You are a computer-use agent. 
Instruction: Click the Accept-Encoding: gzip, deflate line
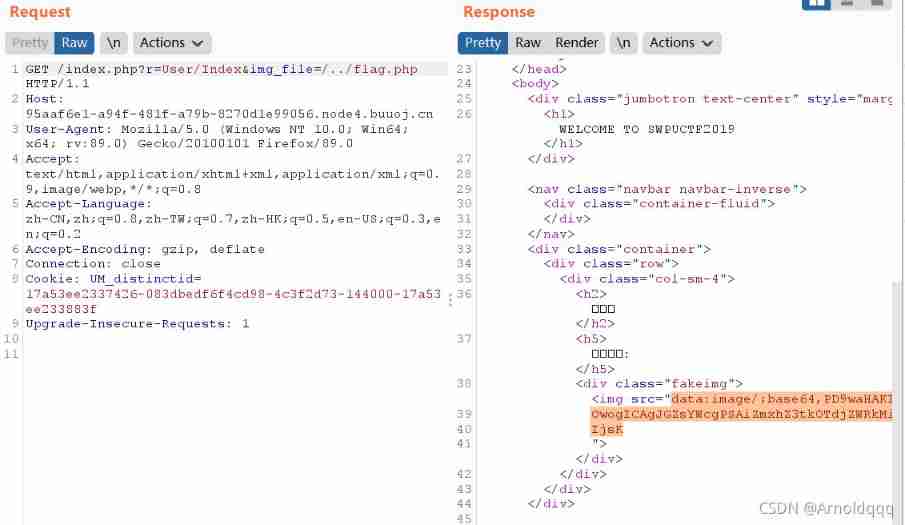pos(145,249)
